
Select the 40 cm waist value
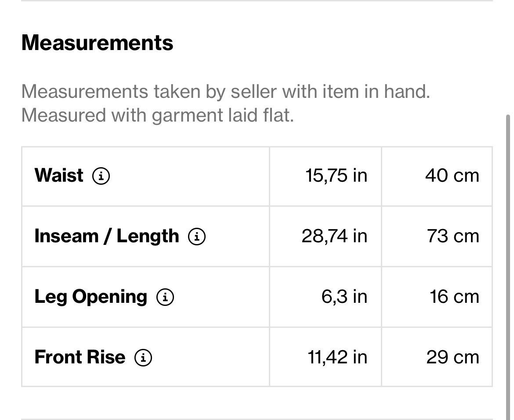452,176
